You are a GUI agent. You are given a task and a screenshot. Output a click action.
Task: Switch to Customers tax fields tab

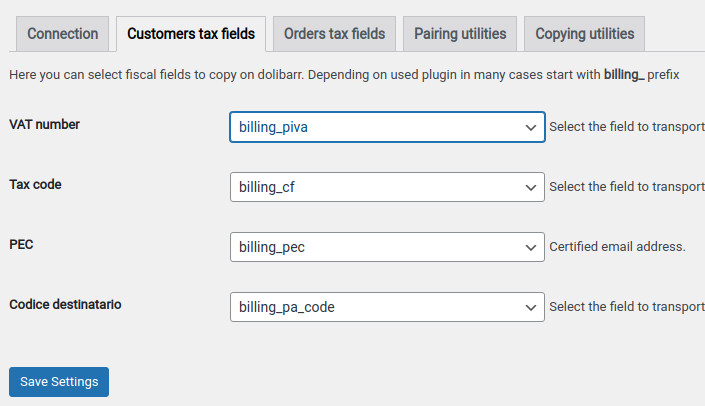click(x=191, y=34)
